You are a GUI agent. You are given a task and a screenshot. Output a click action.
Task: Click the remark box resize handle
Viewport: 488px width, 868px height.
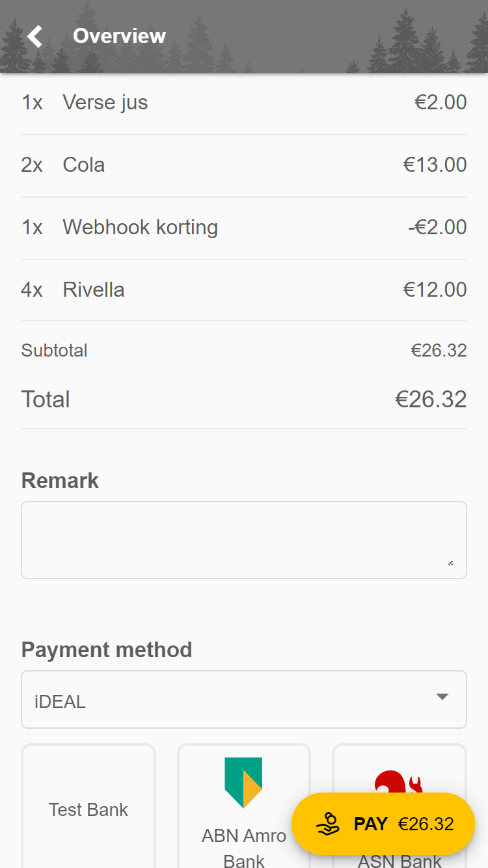[x=450, y=562]
